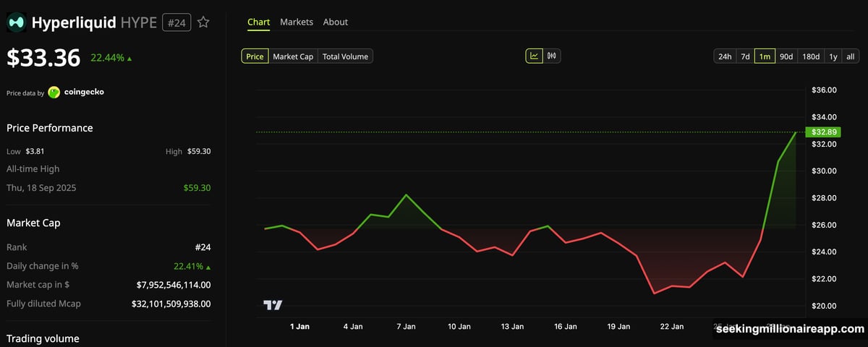
Task: Click the TradingView logo on chart
Action: [273, 305]
